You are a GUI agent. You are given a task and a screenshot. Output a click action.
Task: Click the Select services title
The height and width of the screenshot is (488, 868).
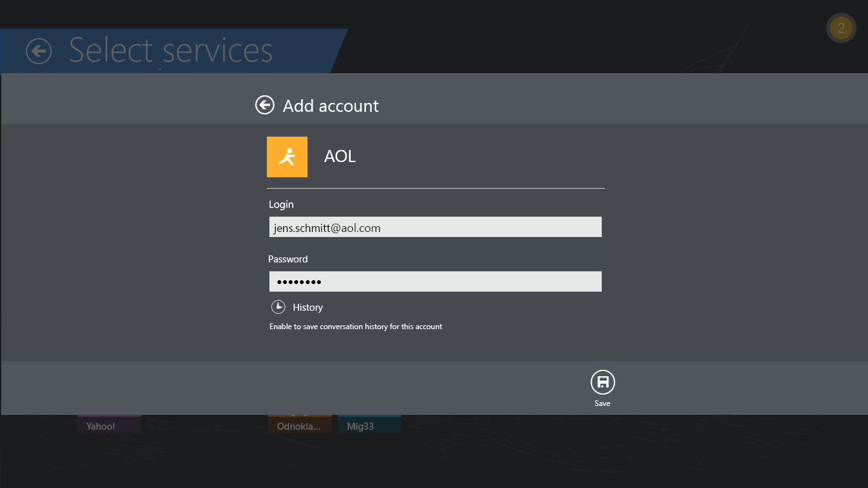(171, 50)
